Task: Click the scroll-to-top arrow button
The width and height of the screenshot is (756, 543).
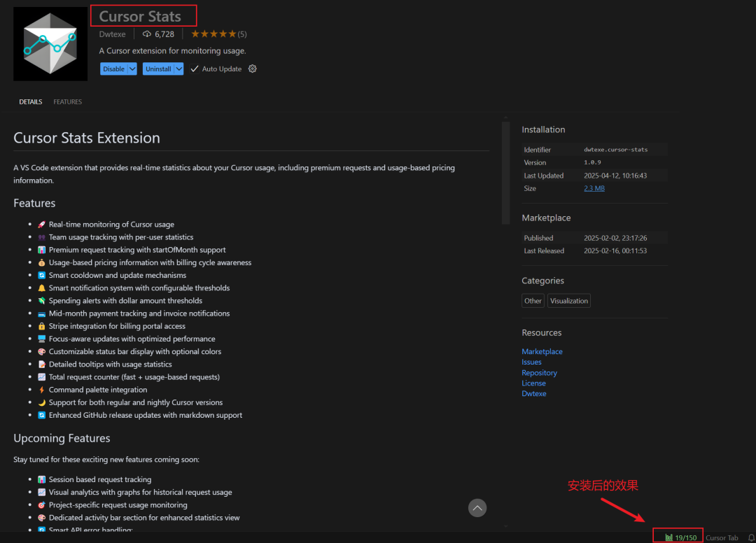Action: pyautogui.click(x=477, y=508)
